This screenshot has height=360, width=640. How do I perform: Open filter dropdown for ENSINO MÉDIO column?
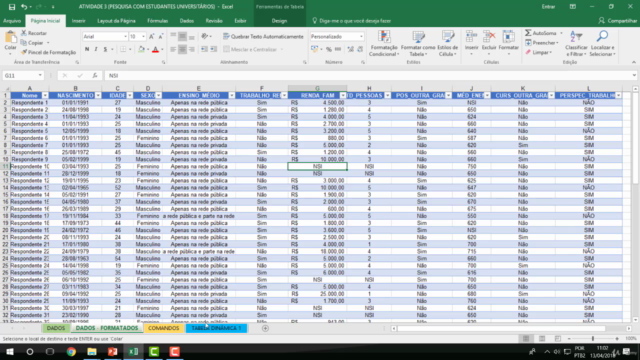[x=231, y=96]
